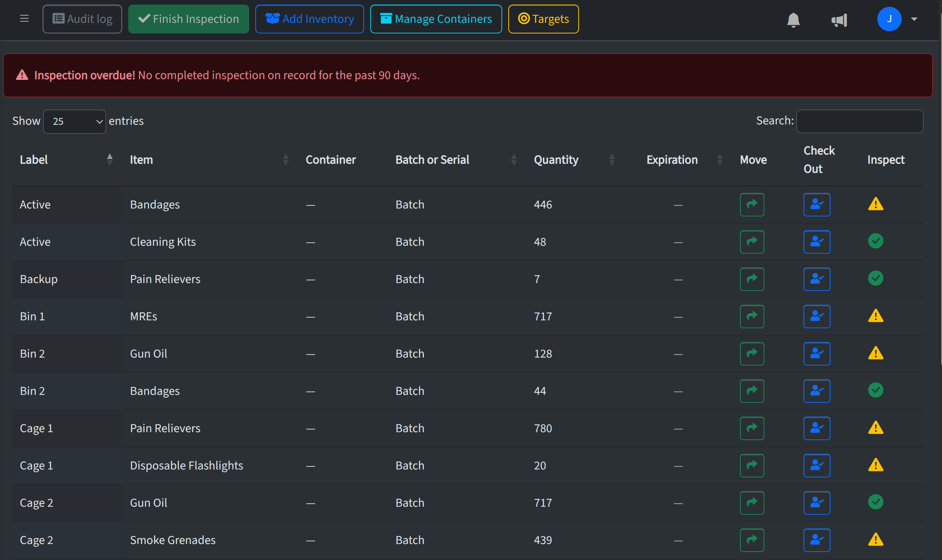942x560 pixels.
Task: Check out Disposable Flashlights item
Action: click(x=816, y=465)
